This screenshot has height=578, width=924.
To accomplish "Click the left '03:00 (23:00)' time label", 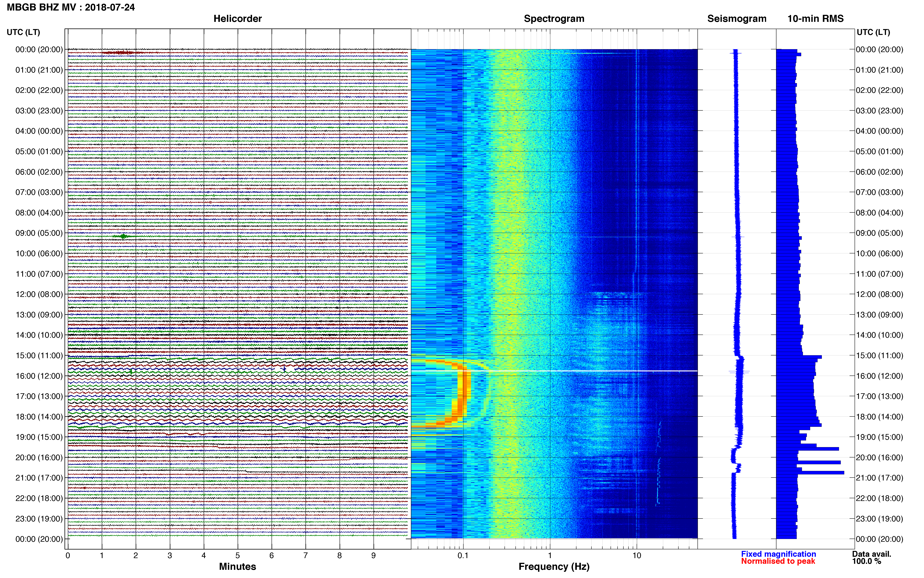I will (x=39, y=111).
